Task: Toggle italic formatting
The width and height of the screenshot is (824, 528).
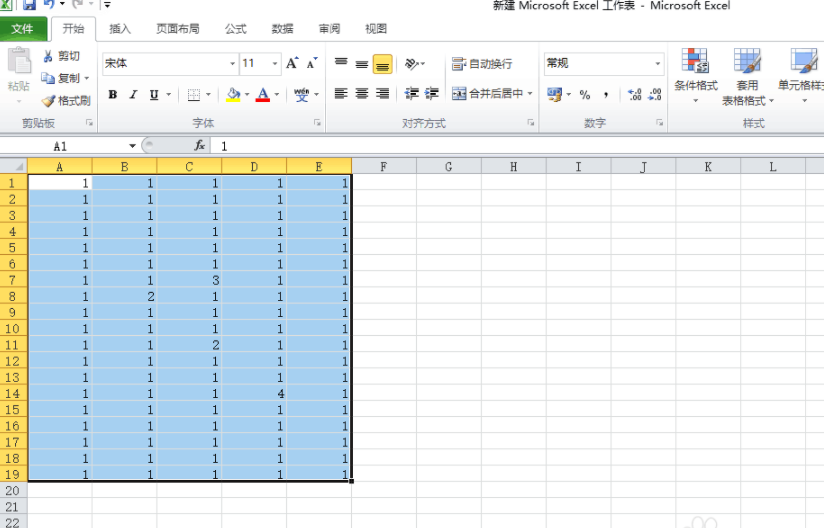Action: (x=133, y=95)
